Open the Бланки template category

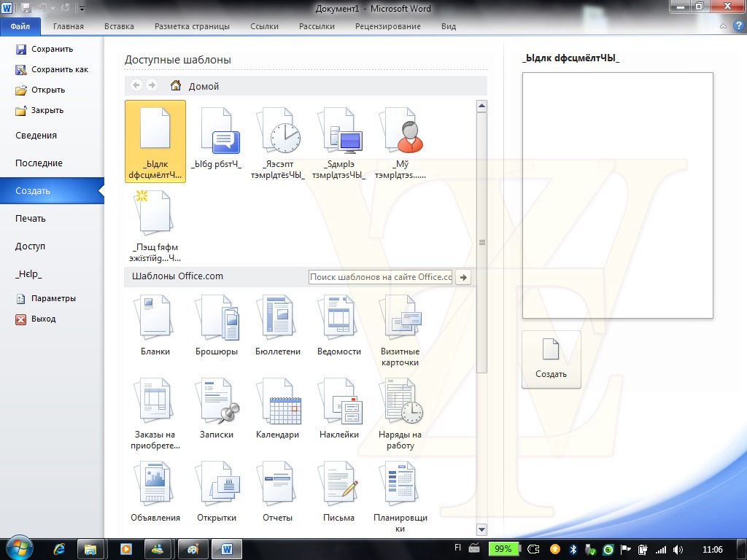155,326
